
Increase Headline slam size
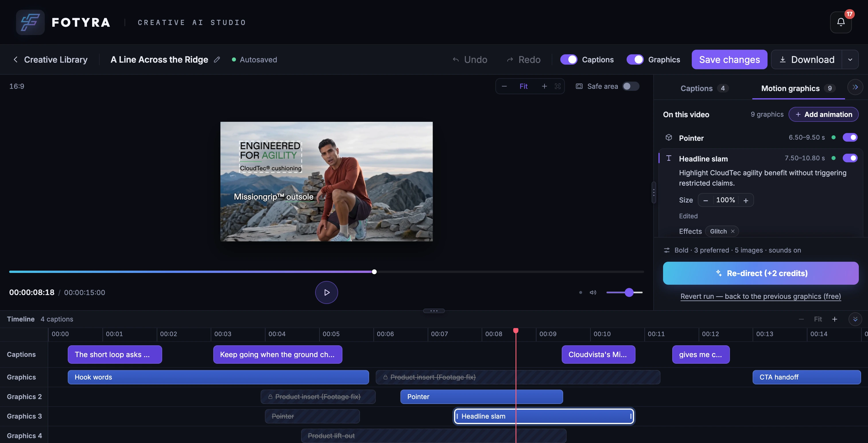coord(746,200)
